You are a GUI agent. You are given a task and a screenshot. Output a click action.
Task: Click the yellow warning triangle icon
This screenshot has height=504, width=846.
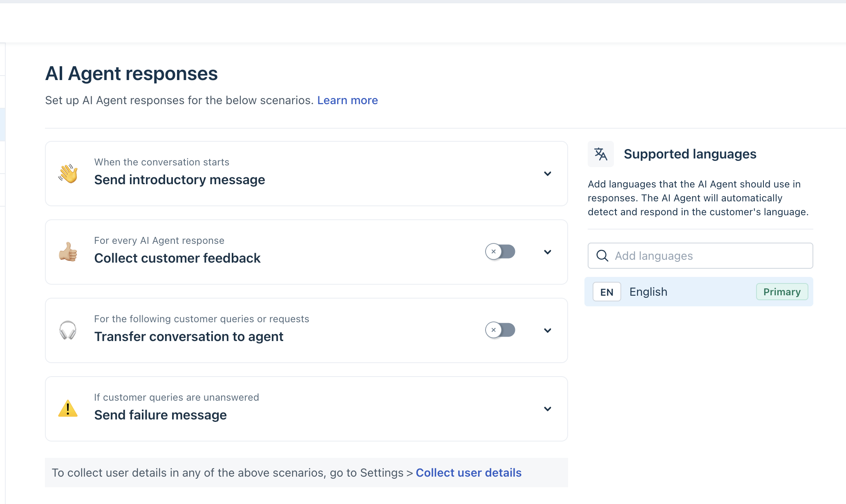point(68,408)
